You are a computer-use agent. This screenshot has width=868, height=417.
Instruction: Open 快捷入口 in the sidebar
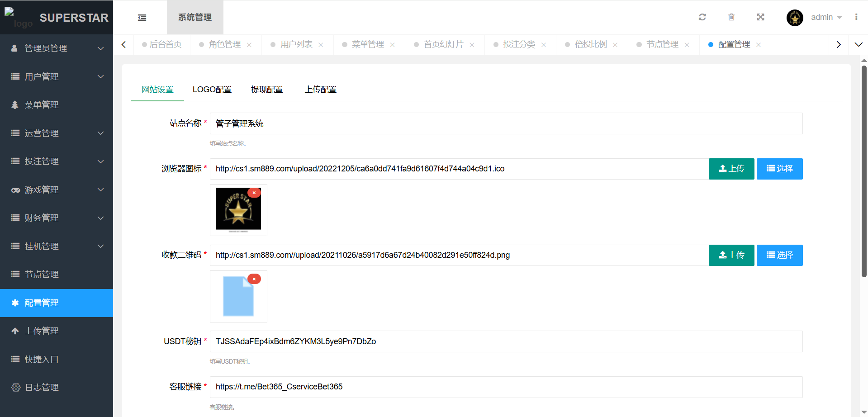(x=57, y=360)
